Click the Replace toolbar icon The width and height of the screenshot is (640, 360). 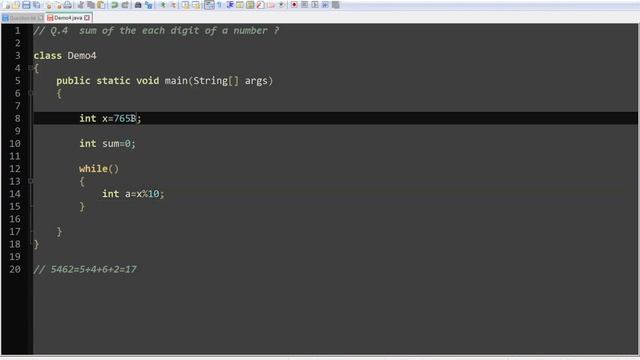pyautogui.click(x=149, y=5)
